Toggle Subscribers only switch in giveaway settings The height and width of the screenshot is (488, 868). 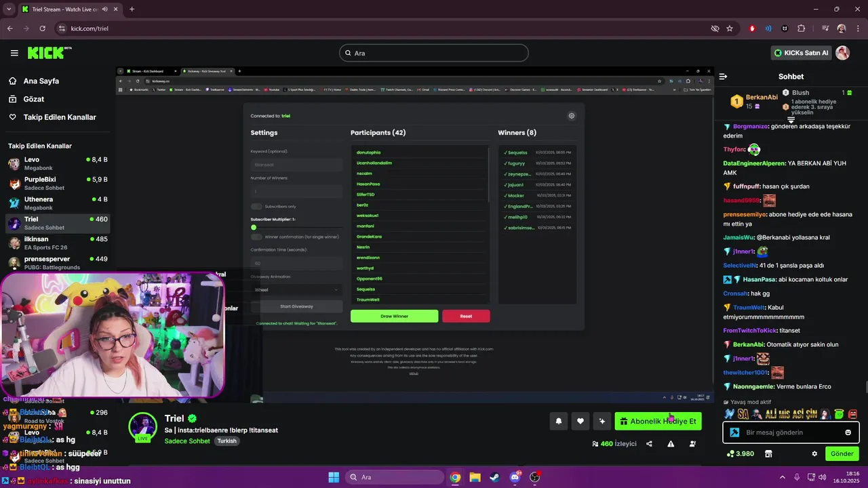click(x=256, y=206)
